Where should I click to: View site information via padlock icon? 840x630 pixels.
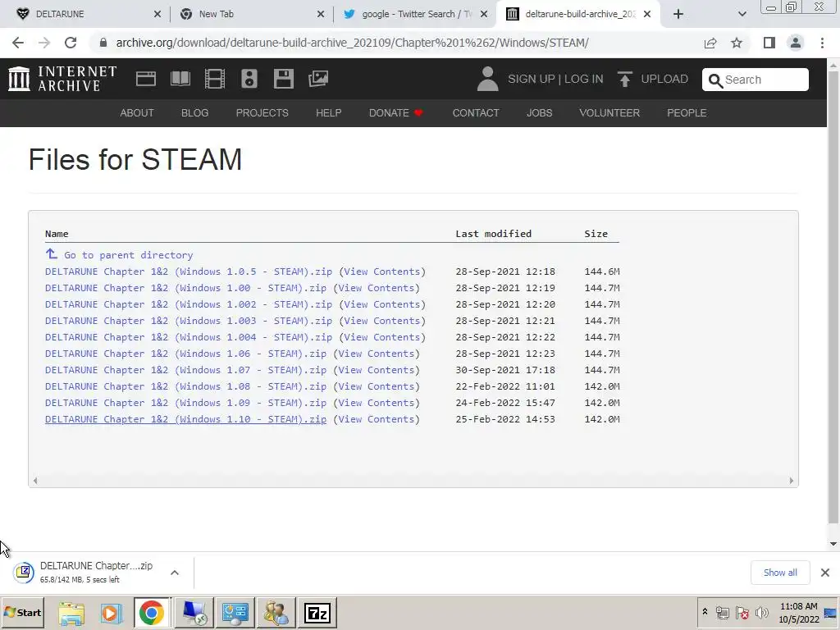click(x=103, y=43)
